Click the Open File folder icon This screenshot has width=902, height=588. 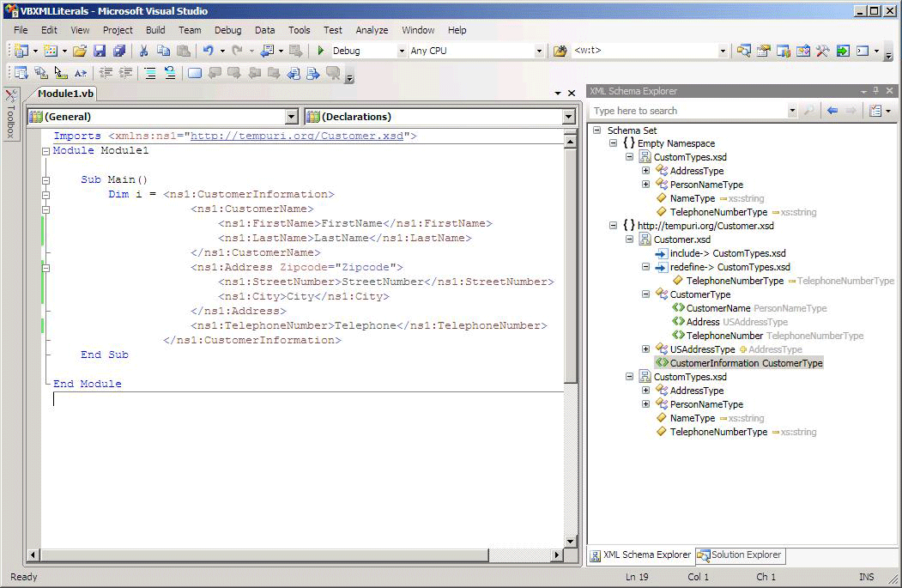pyautogui.click(x=80, y=52)
